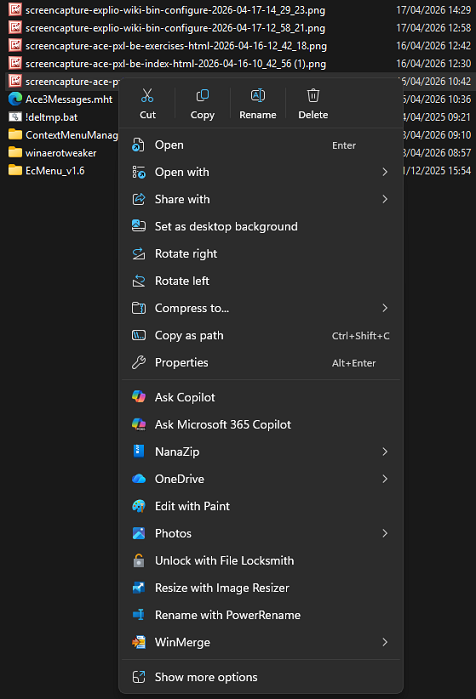This screenshot has width=476, height=699.
Task: Select Set as desktop background
Action: coord(261,226)
